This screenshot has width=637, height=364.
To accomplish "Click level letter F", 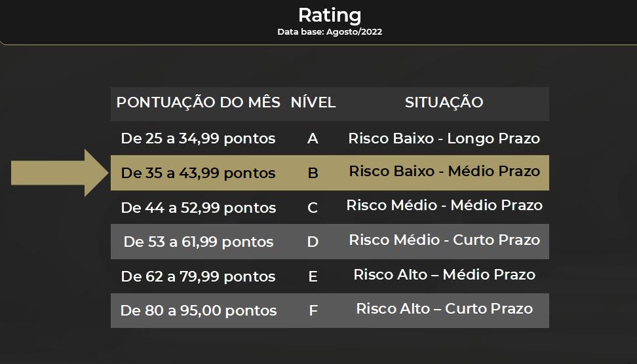I will pyautogui.click(x=313, y=311).
